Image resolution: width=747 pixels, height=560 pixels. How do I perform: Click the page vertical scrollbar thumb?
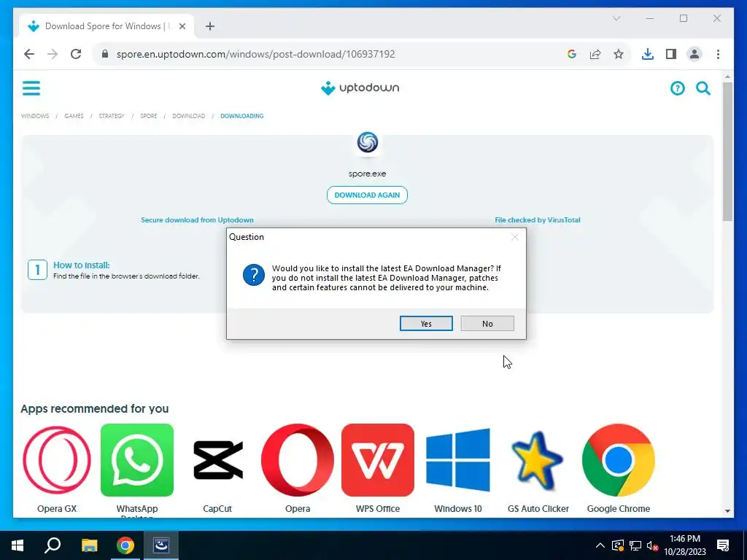tap(727, 152)
